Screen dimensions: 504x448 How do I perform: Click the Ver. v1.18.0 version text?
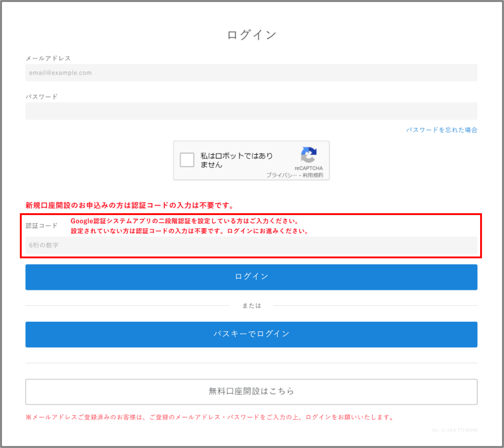[x=454, y=430]
